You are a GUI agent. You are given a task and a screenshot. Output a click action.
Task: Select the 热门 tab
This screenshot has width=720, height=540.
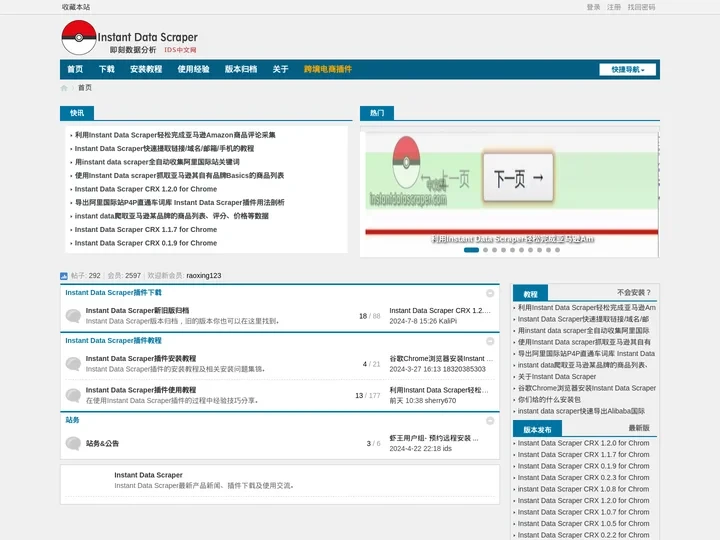(x=377, y=113)
